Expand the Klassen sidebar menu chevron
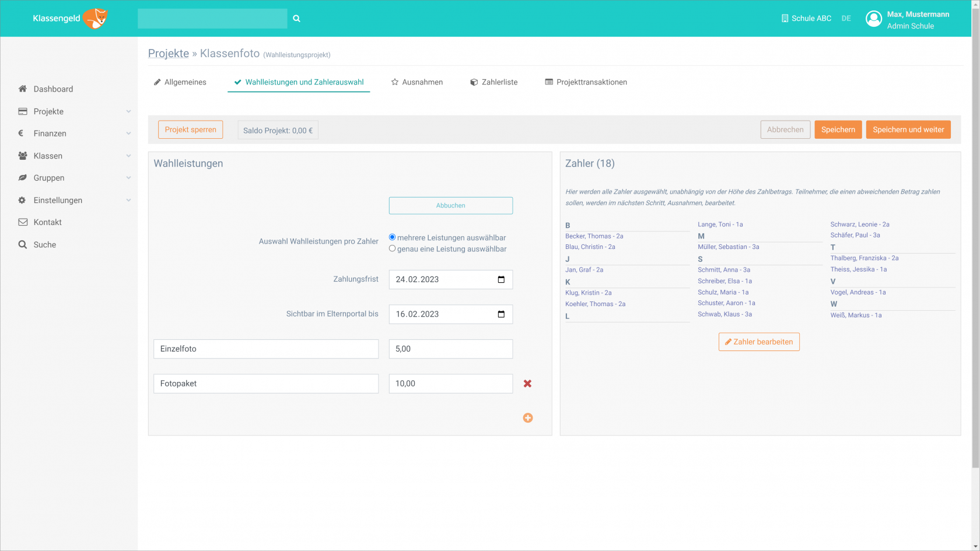Viewport: 980px width, 551px height. point(128,156)
